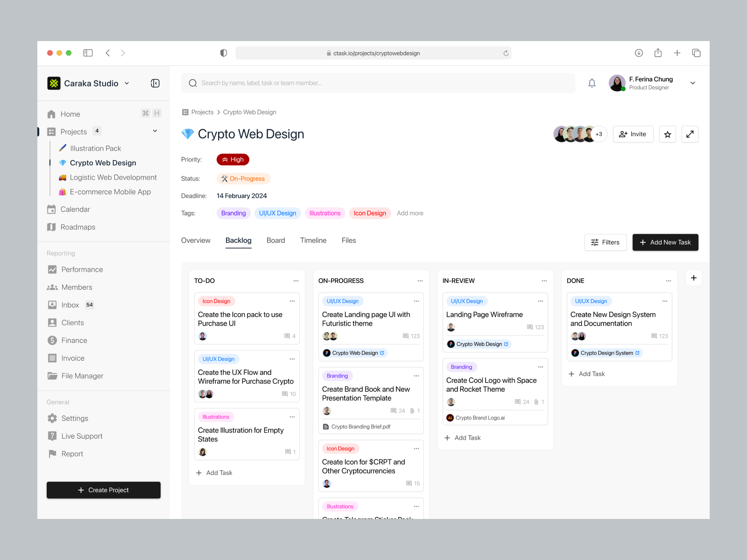Collapse the sidebar with the panel toggle icon
The image size is (747, 560).
click(155, 83)
